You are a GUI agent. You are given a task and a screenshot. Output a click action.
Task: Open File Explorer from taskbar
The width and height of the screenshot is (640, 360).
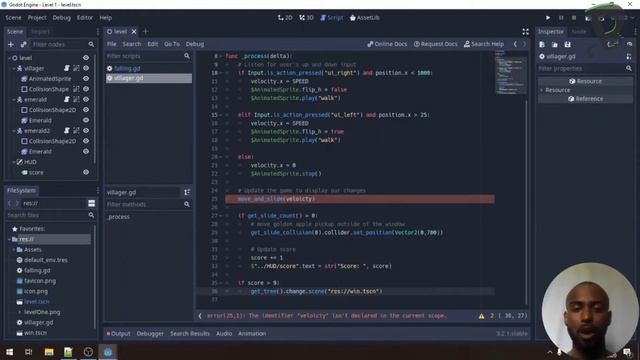[x=49, y=352]
